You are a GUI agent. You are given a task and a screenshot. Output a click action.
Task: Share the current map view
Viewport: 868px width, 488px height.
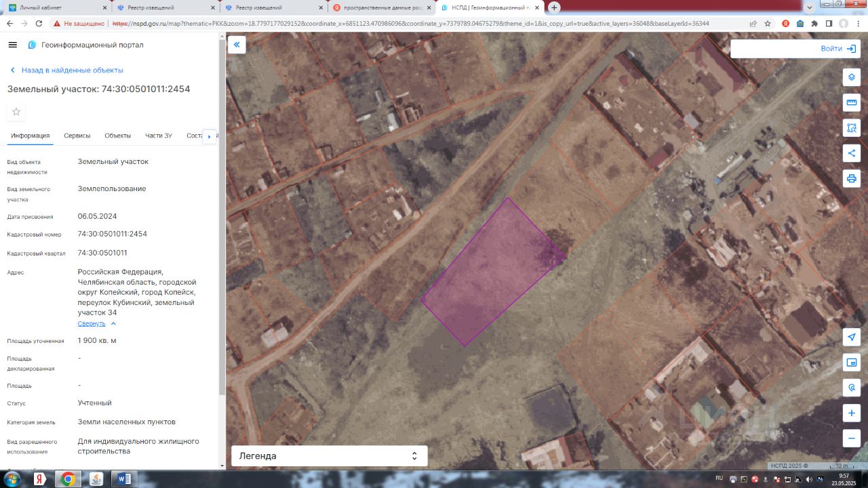852,153
